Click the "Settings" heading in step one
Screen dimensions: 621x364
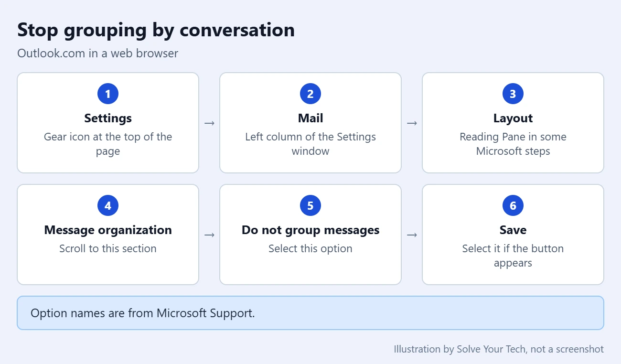(x=108, y=118)
